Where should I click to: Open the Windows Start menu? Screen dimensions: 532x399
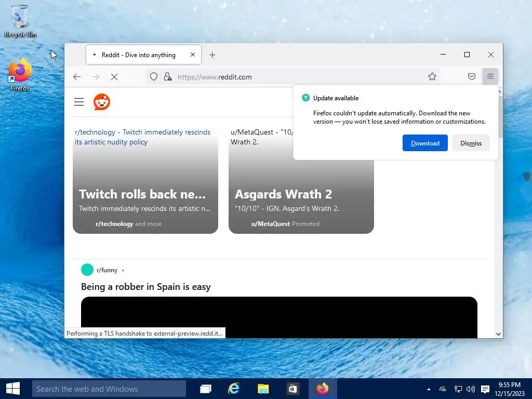pos(13,389)
